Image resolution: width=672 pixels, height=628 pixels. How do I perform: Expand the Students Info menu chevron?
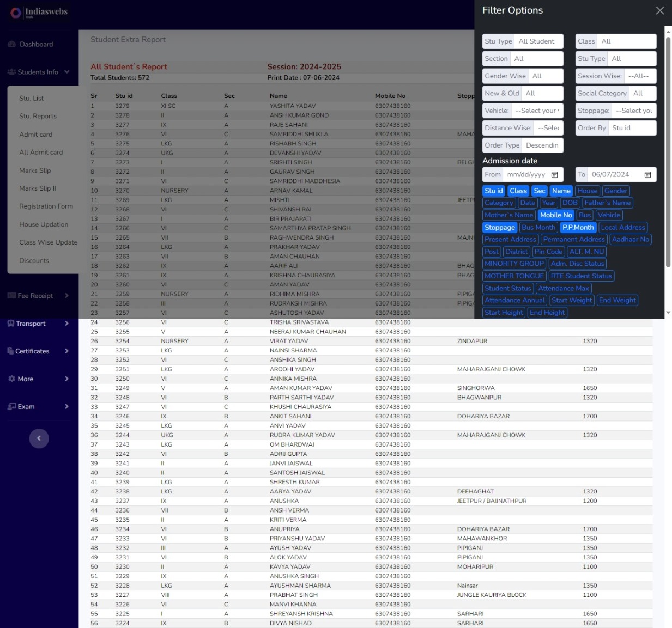pyautogui.click(x=67, y=72)
